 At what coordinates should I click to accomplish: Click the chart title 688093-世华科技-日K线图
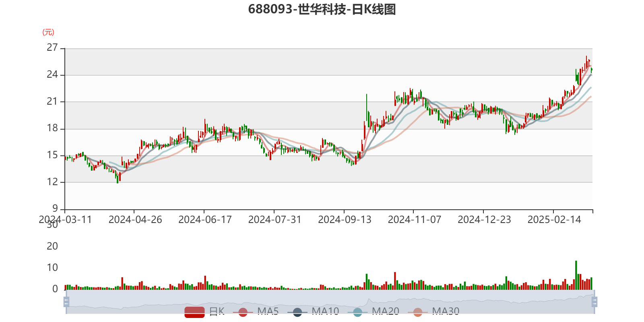click(322, 9)
